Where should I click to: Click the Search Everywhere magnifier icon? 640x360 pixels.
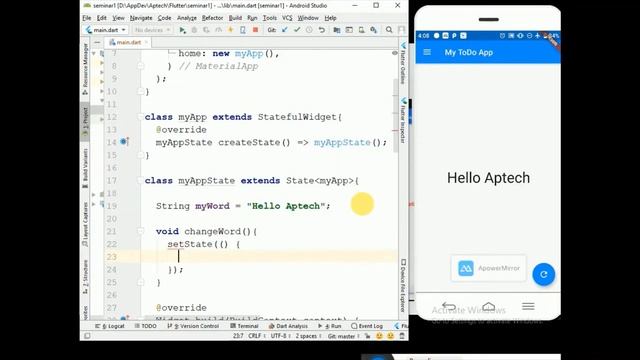click(389, 30)
